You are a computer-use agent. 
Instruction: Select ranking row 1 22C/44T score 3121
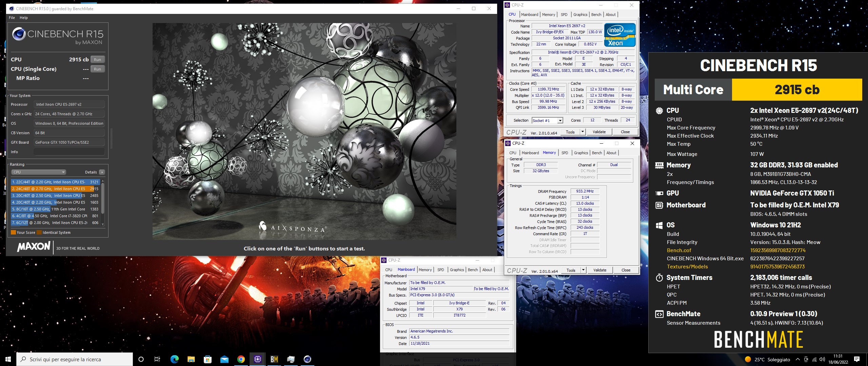point(55,182)
